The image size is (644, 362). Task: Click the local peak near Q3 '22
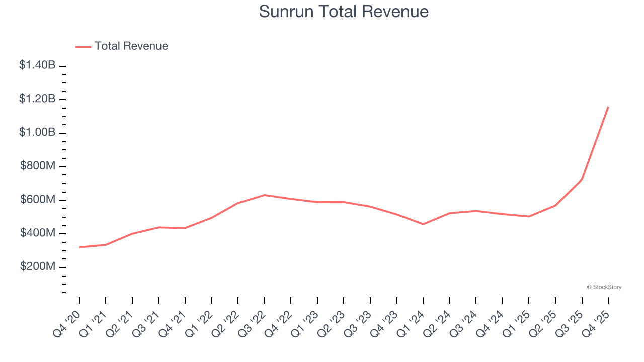264,195
